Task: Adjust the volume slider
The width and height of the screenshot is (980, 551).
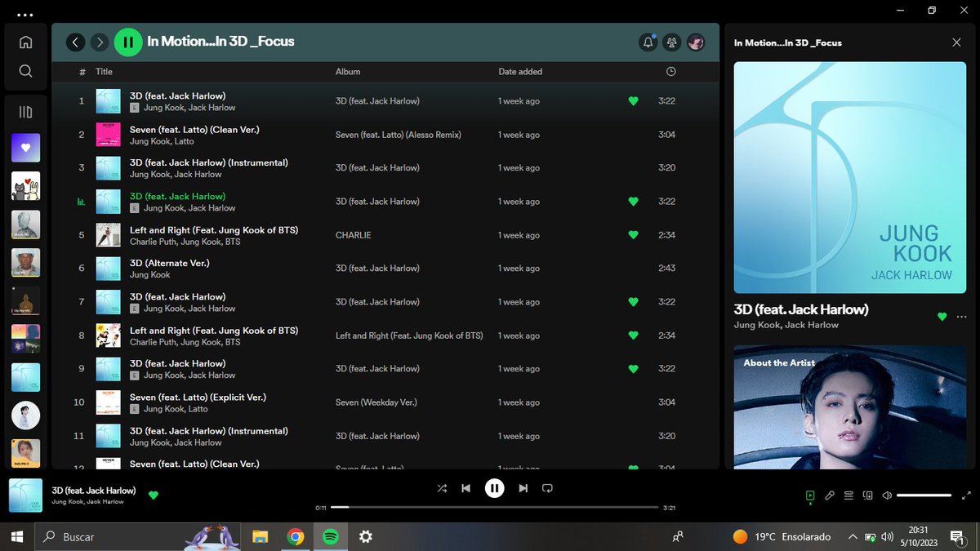Action: coord(924,495)
